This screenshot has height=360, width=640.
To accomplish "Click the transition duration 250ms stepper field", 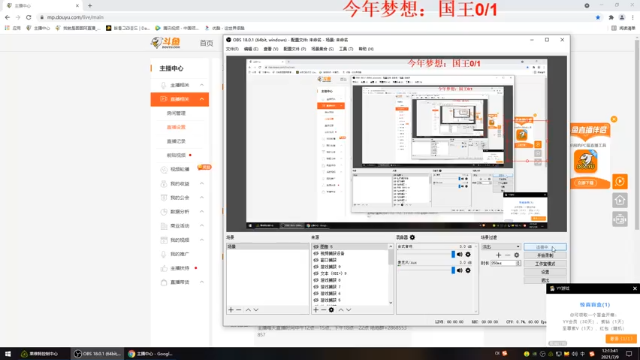I will (506, 263).
